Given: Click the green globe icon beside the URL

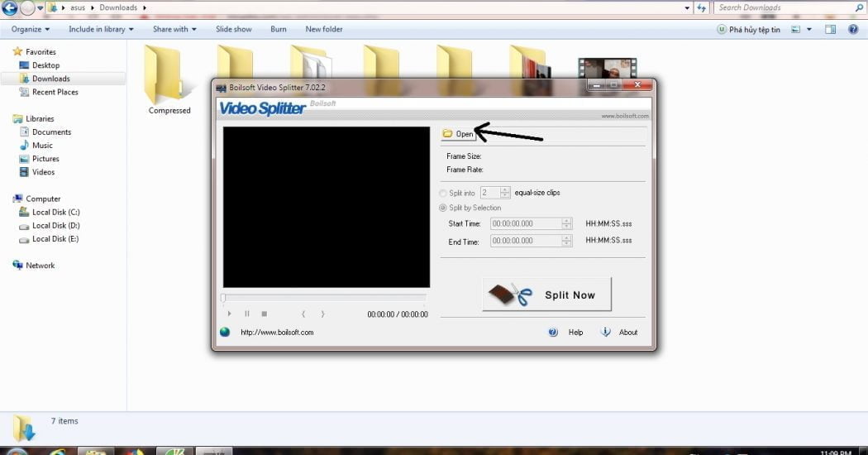Looking at the screenshot, I should pos(225,332).
